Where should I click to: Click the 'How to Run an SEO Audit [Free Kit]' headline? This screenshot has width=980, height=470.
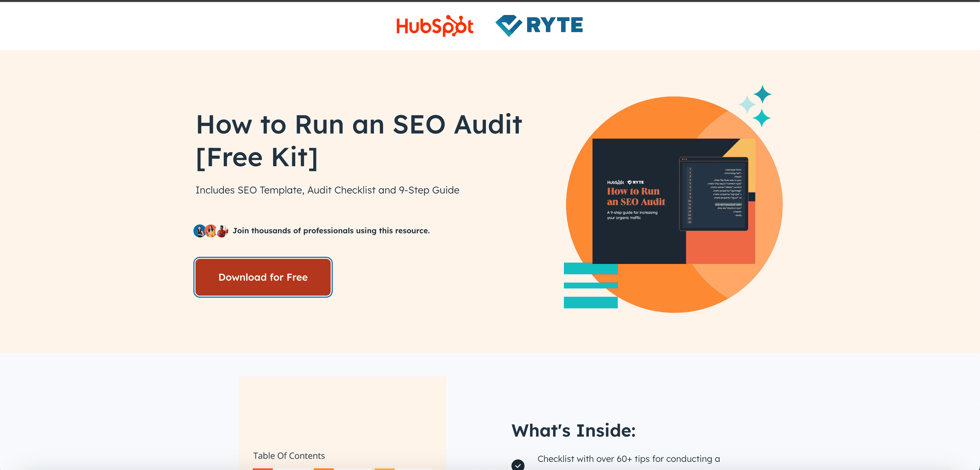(x=359, y=139)
